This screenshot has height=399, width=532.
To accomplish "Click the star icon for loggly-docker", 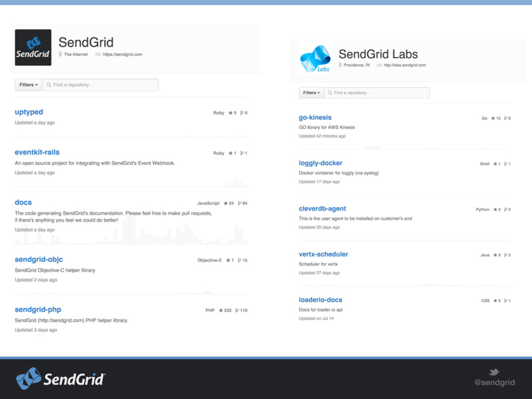I will [x=495, y=164].
